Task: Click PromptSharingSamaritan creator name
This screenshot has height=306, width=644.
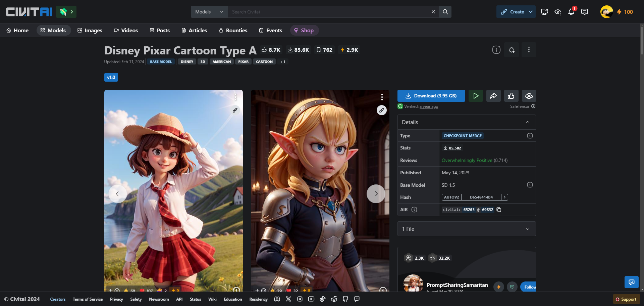Action: pos(457,285)
